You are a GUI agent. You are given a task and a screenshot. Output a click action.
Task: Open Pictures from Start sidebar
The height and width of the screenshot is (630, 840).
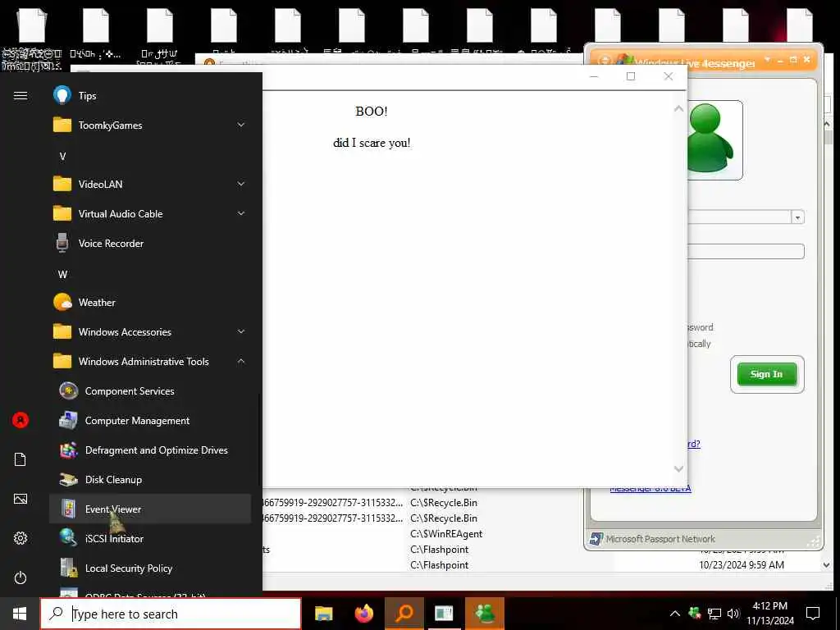[21, 499]
